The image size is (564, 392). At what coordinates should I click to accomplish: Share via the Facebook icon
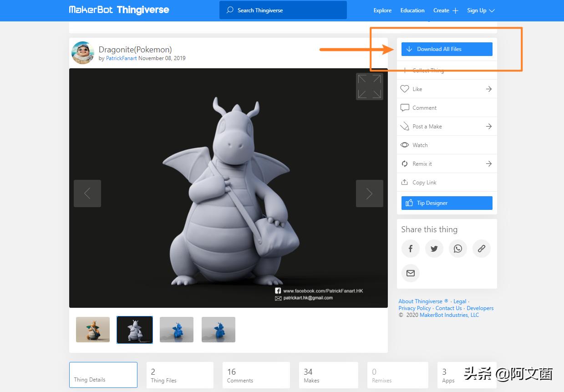point(410,249)
